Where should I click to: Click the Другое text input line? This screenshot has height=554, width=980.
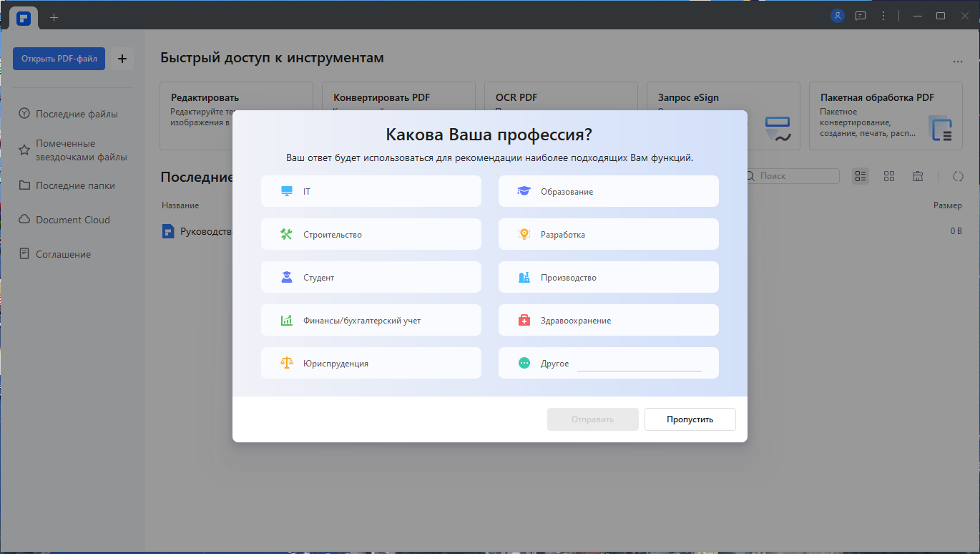pos(640,364)
